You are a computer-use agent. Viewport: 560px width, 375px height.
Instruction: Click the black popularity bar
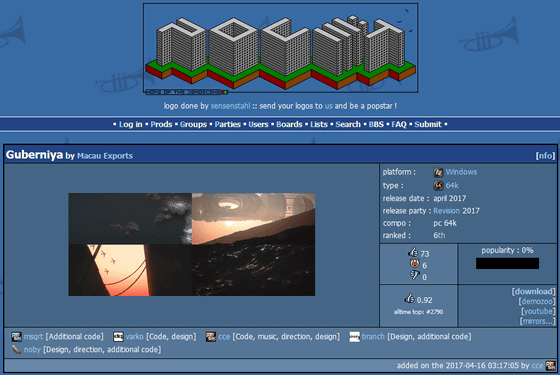(x=507, y=263)
